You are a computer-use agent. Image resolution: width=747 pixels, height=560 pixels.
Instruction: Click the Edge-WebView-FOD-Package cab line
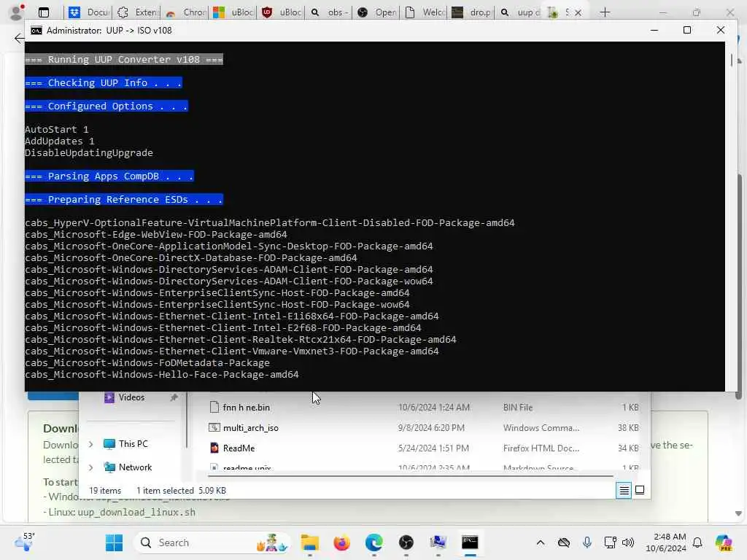click(x=156, y=234)
